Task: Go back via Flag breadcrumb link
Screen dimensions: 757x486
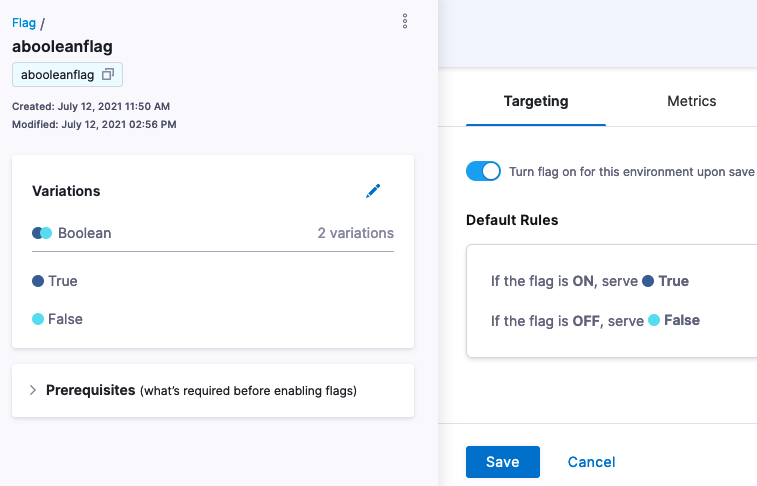Action: pos(24,23)
